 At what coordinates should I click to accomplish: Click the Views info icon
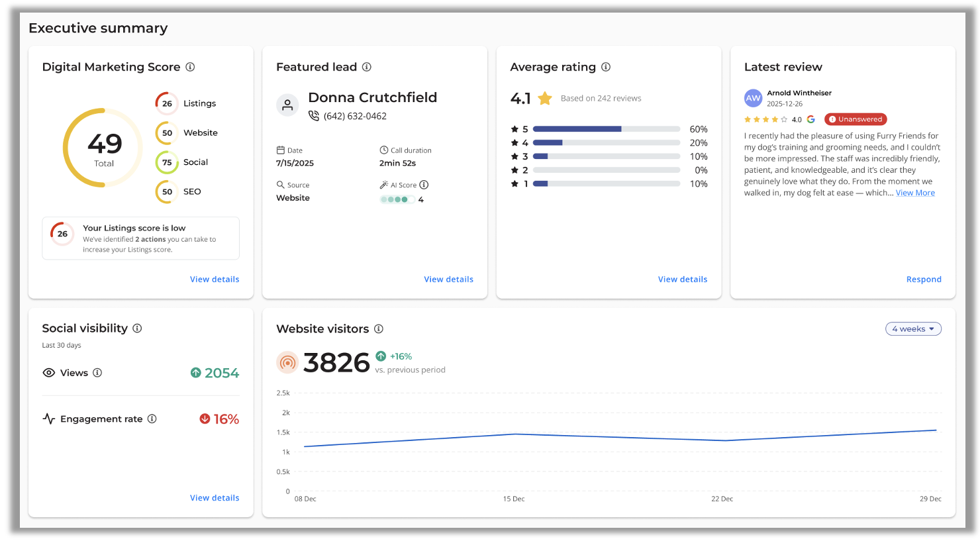tap(97, 373)
